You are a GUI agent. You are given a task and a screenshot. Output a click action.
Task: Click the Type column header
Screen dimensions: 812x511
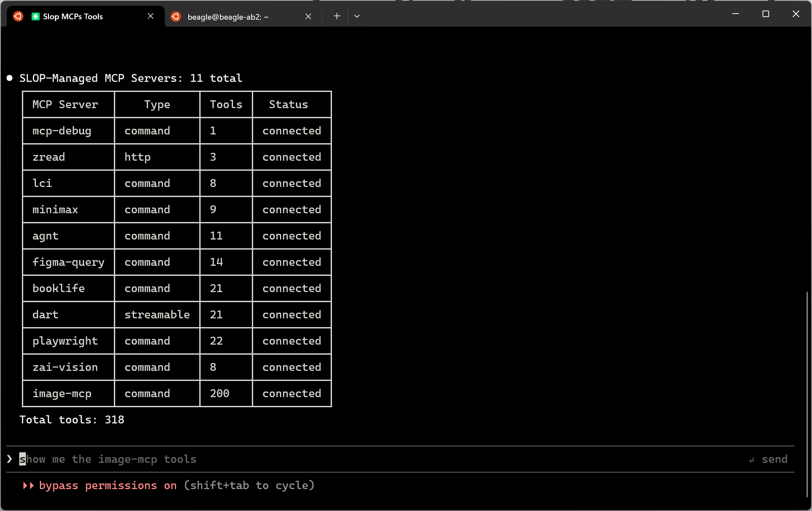click(x=157, y=105)
